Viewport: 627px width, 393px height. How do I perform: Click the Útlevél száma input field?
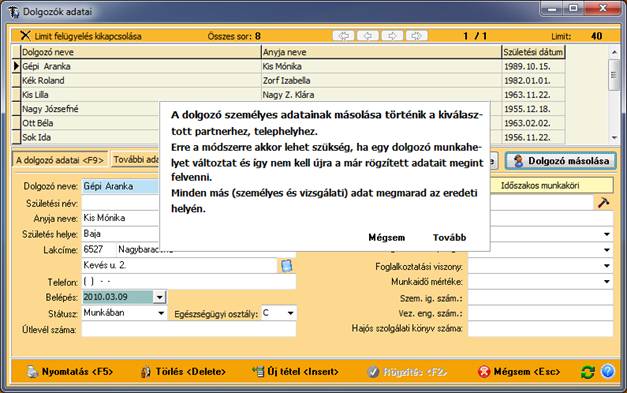189,329
